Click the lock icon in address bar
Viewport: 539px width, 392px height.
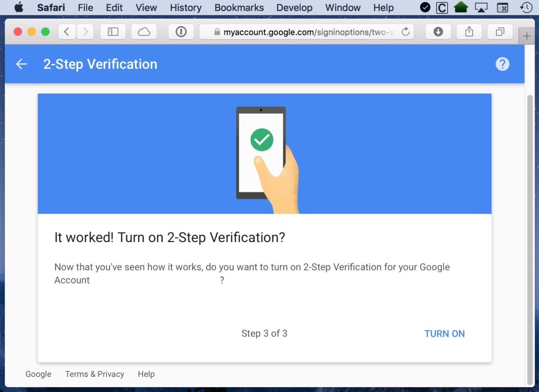pyautogui.click(x=217, y=32)
